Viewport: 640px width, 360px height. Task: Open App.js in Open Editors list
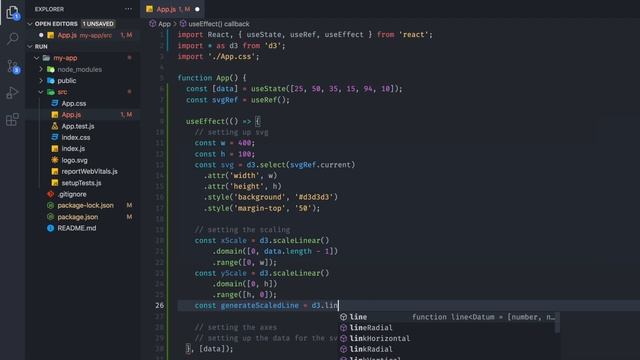click(83, 35)
